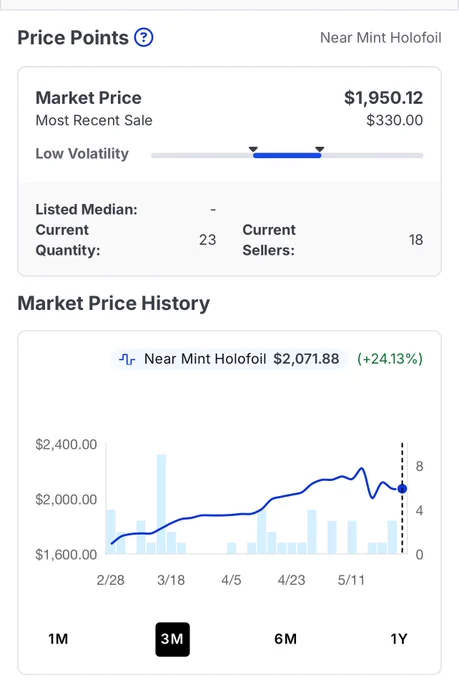Click the 5/11 date label on axis
The height and width of the screenshot is (680, 459).
click(x=351, y=580)
